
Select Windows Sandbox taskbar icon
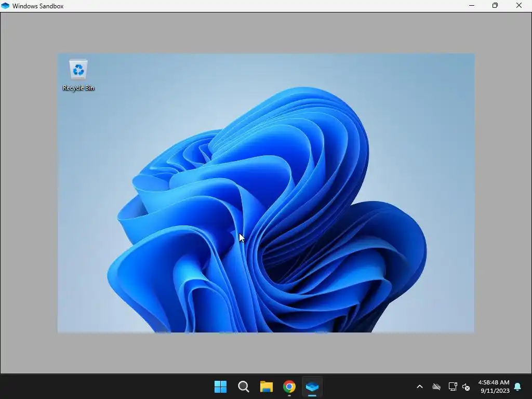click(x=312, y=387)
